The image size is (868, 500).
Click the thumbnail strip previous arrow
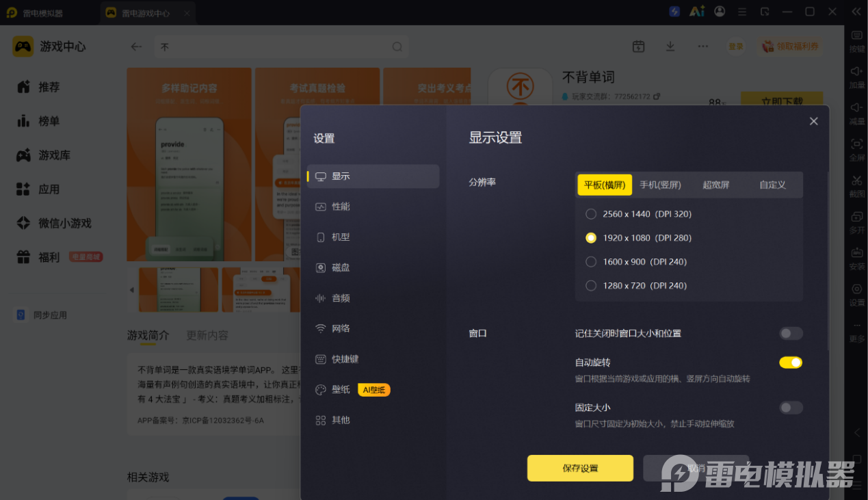click(x=131, y=290)
